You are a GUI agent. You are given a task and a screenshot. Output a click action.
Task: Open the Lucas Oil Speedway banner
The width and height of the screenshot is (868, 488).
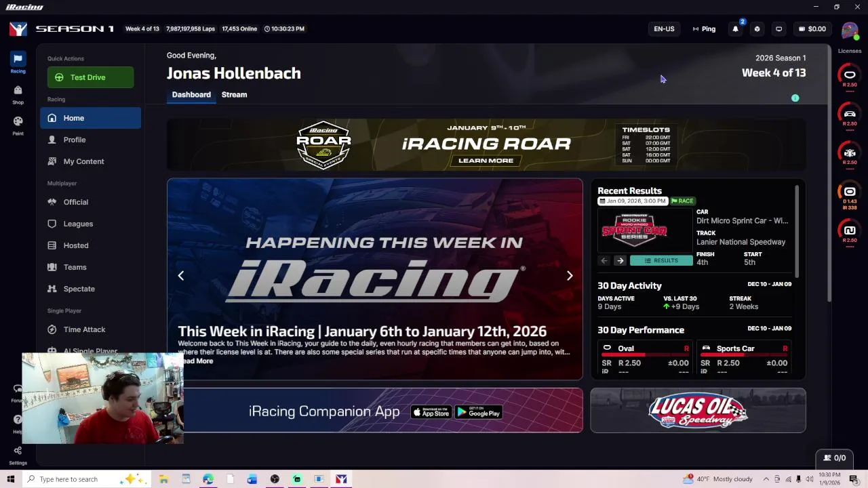[x=698, y=410]
